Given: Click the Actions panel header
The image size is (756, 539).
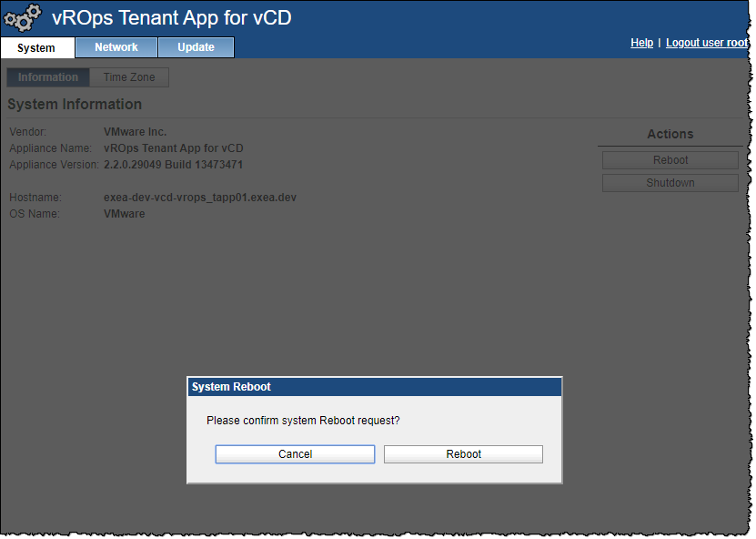Looking at the screenshot, I should 670,134.
